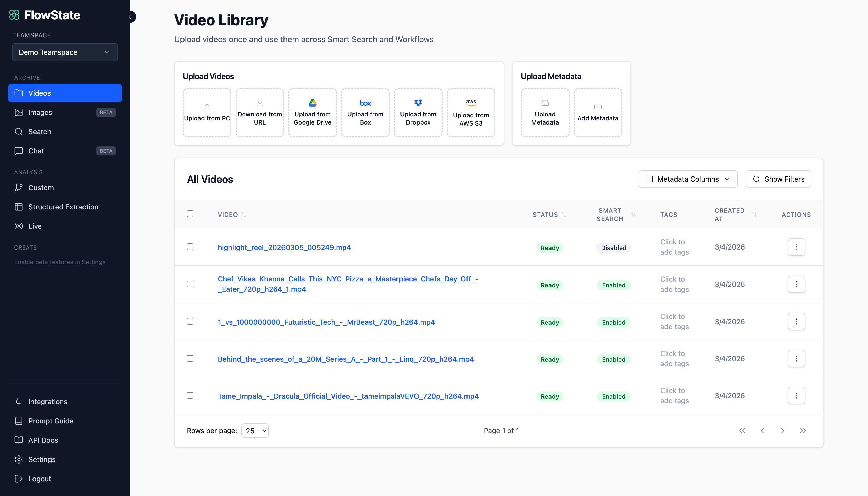Open the Rows per page selector
The height and width of the screenshot is (496, 868).
255,431
